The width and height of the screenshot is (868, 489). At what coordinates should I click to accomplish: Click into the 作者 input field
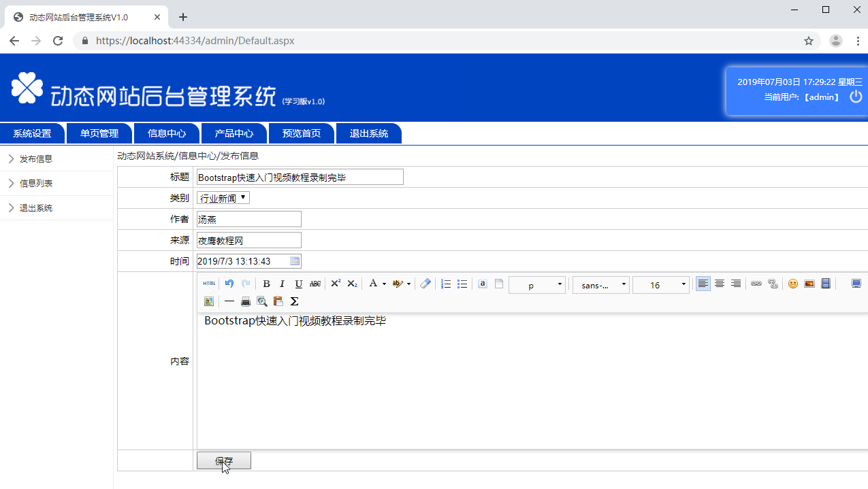click(x=248, y=219)
